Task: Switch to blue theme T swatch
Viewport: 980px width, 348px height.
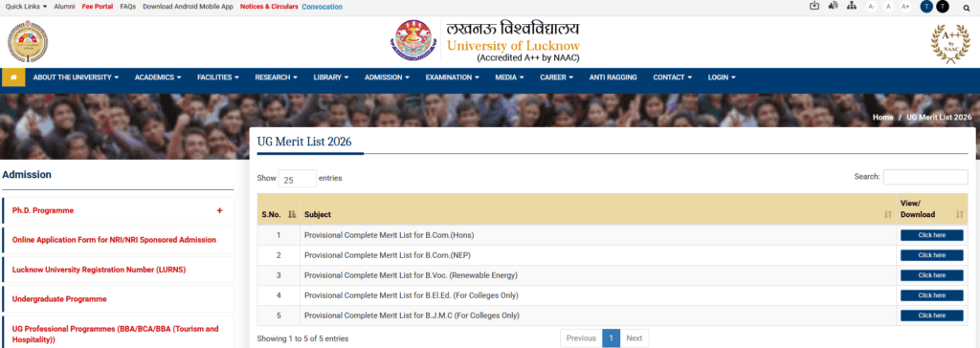Action: pos(926,7)
